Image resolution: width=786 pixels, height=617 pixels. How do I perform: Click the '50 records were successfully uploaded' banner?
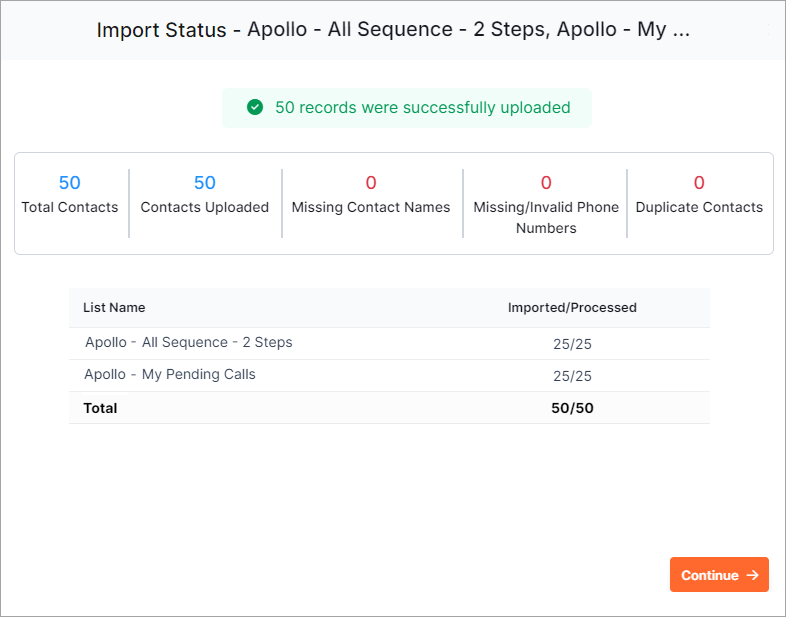tap(407, 108)
